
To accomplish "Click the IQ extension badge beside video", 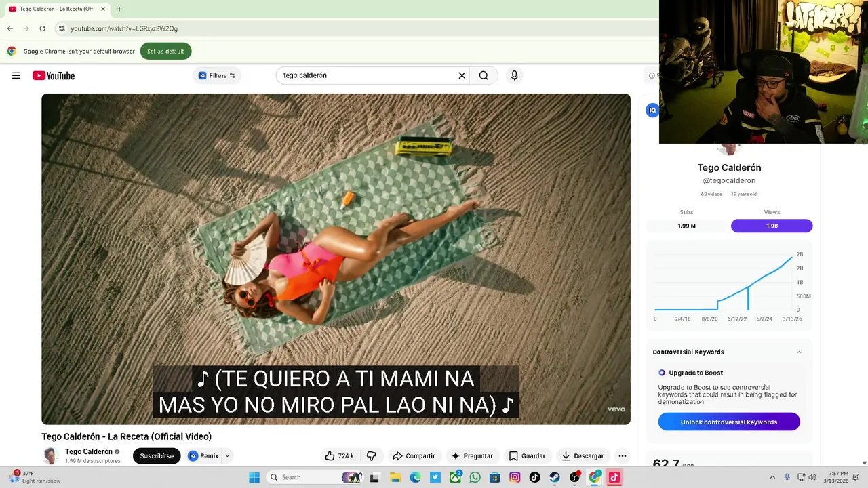I will [x=652, y=110].
